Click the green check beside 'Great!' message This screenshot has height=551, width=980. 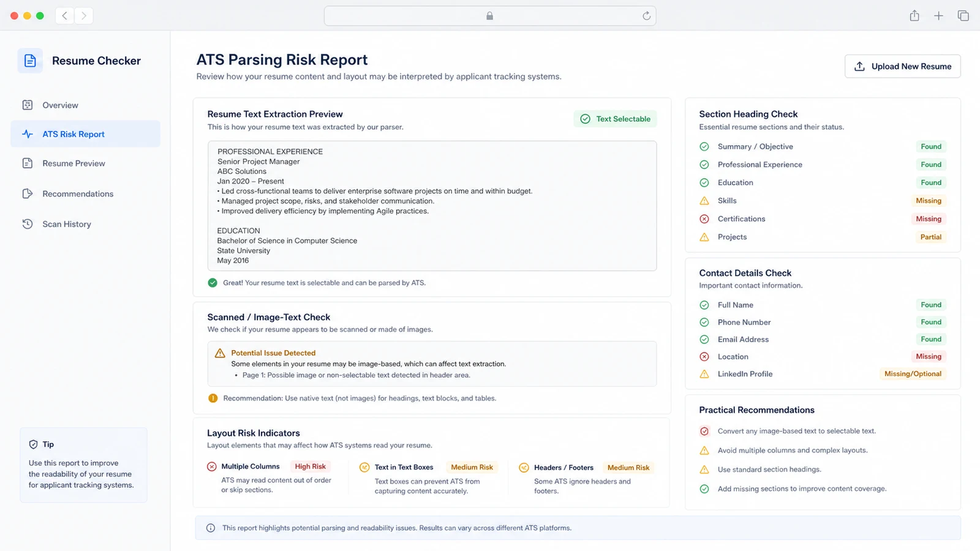pyautogui.click(x=213, y=283)
